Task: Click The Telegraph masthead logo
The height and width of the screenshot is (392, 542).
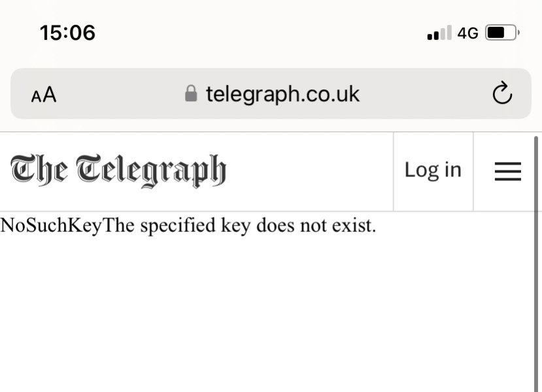Action: tap(118, 171)
